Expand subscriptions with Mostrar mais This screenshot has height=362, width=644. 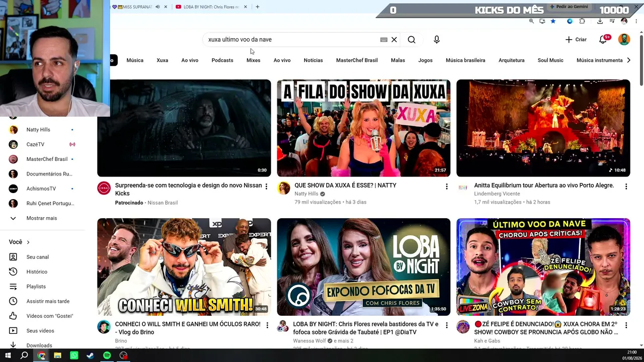[42, 218]
